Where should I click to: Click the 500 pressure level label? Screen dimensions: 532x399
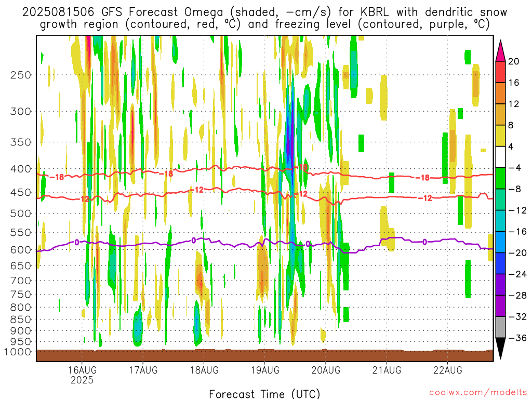[x=21, y=214]
